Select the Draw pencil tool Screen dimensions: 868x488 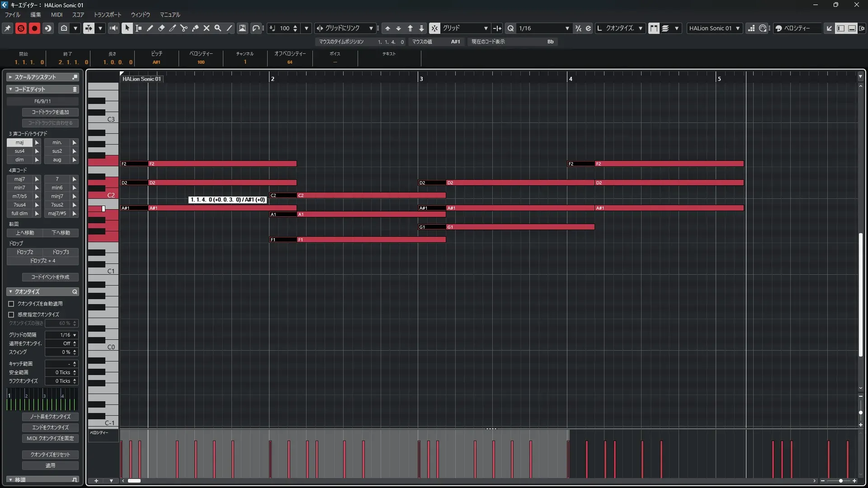click(x=150, y=28)
